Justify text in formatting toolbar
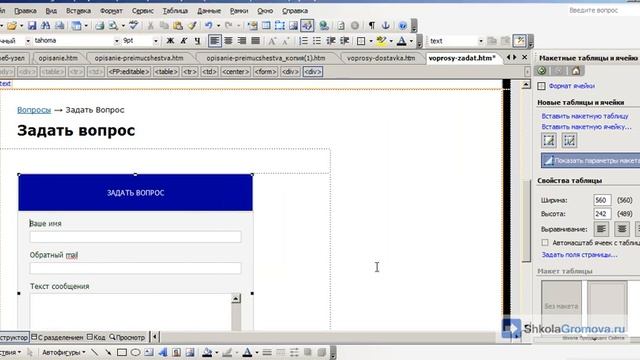The height and width of the screenshot is (360, 640). click(x=256, y=41)
